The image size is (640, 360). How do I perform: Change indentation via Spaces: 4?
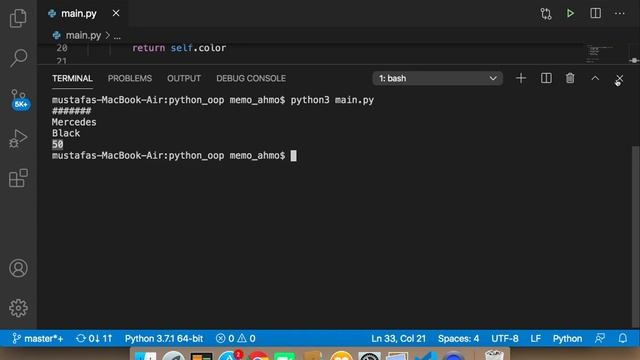458,338
